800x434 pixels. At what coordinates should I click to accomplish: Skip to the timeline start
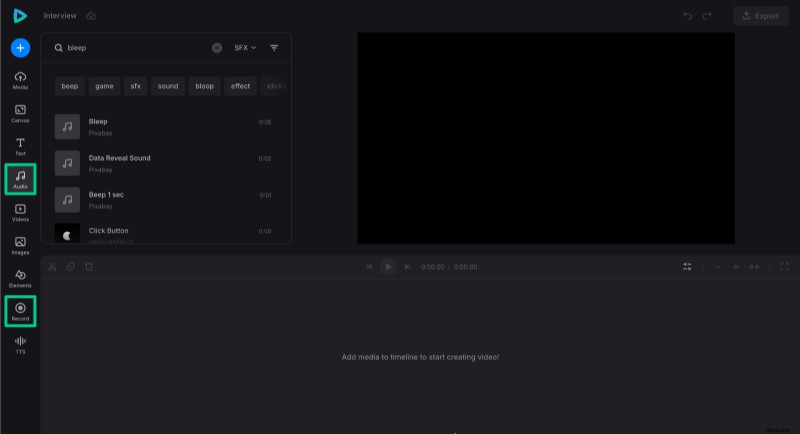pos(369,267)
